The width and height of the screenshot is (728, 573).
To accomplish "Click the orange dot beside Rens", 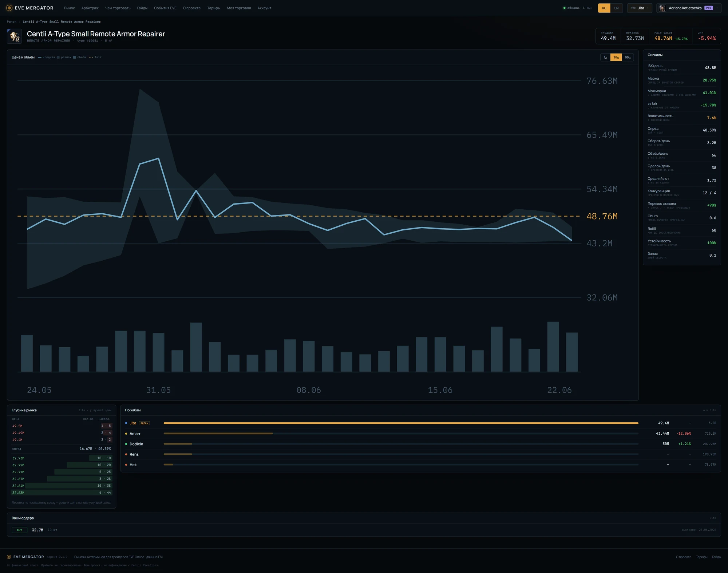I will coord(126,454).
